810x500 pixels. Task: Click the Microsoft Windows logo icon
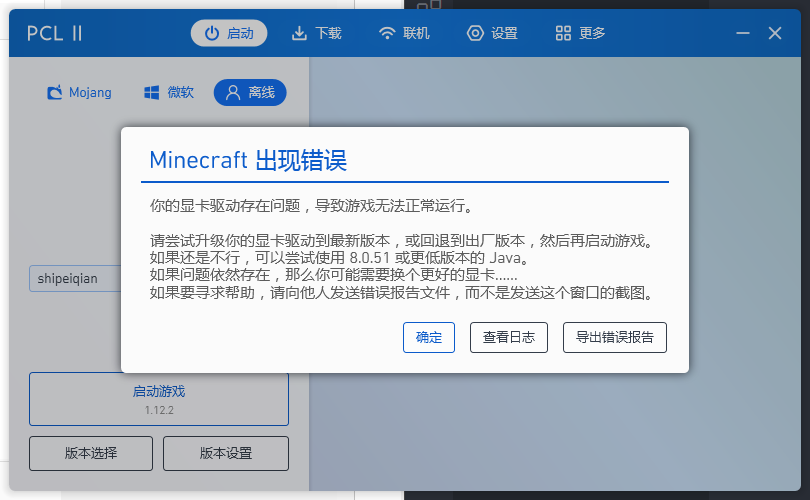151,93
